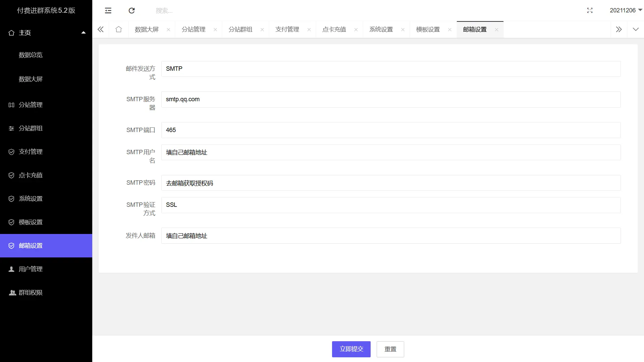
Task: Reset the form using 重置
Action: 390,349
